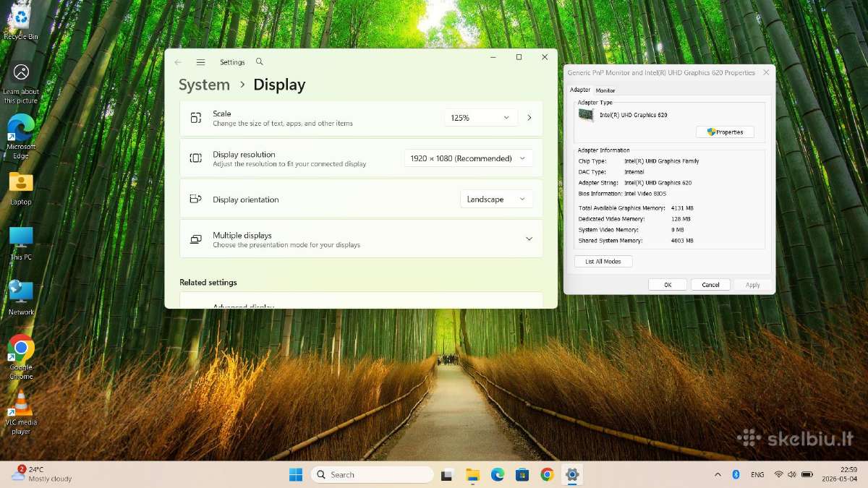Open the Display orientation Landscape dropdown
The height and width of the screenshot is (488, 868).
[496, 199]
